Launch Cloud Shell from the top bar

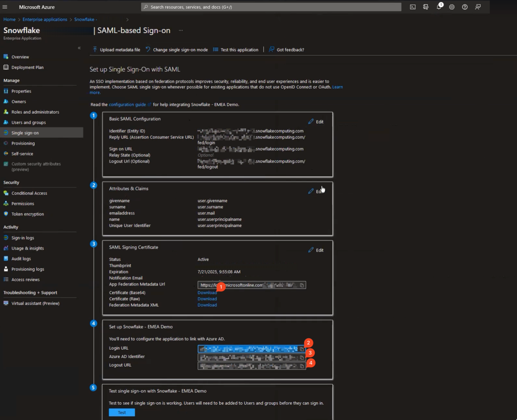click(x=413, y=7)
